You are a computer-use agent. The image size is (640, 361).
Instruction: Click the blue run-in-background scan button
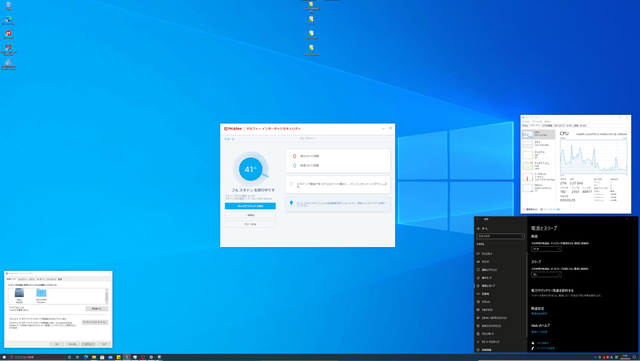click(250, 206)
